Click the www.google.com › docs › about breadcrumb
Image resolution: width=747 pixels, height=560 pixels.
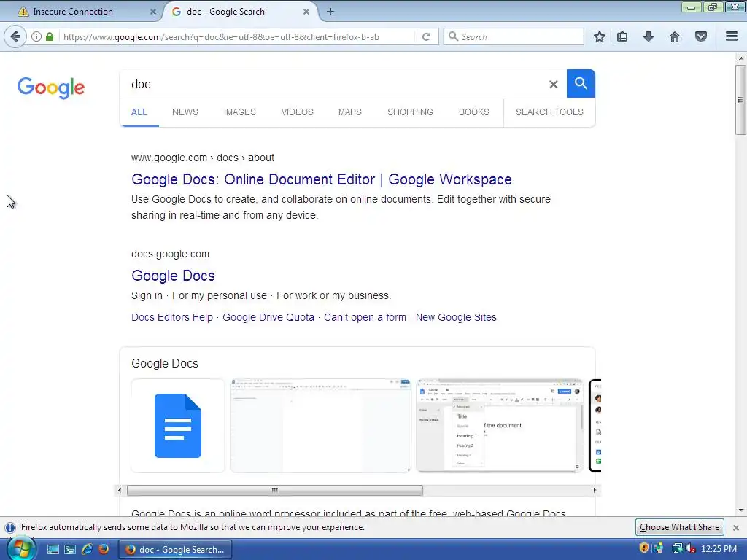coord(203,157)
